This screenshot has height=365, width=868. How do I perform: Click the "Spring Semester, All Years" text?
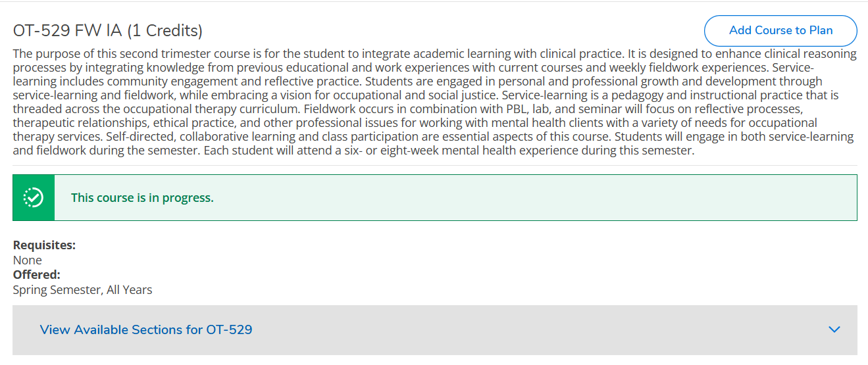coord(82,289)
